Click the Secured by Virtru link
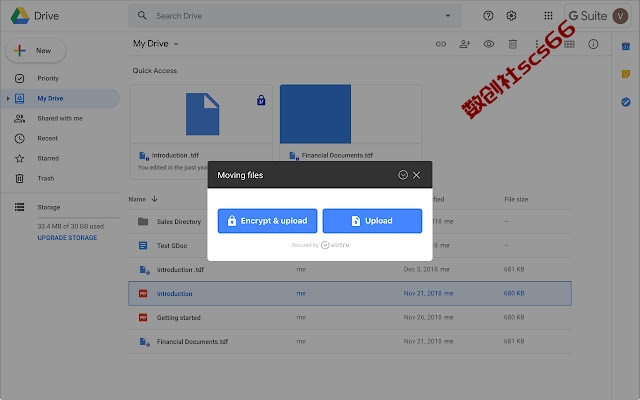 (x=320, y=245)
